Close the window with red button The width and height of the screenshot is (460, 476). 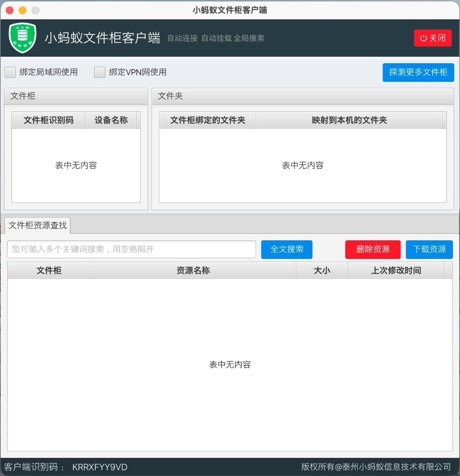coord(10,10)
